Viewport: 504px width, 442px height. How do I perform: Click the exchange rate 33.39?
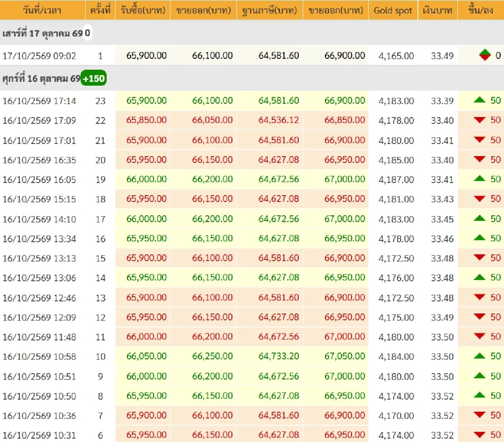click(x=442, y=101)
